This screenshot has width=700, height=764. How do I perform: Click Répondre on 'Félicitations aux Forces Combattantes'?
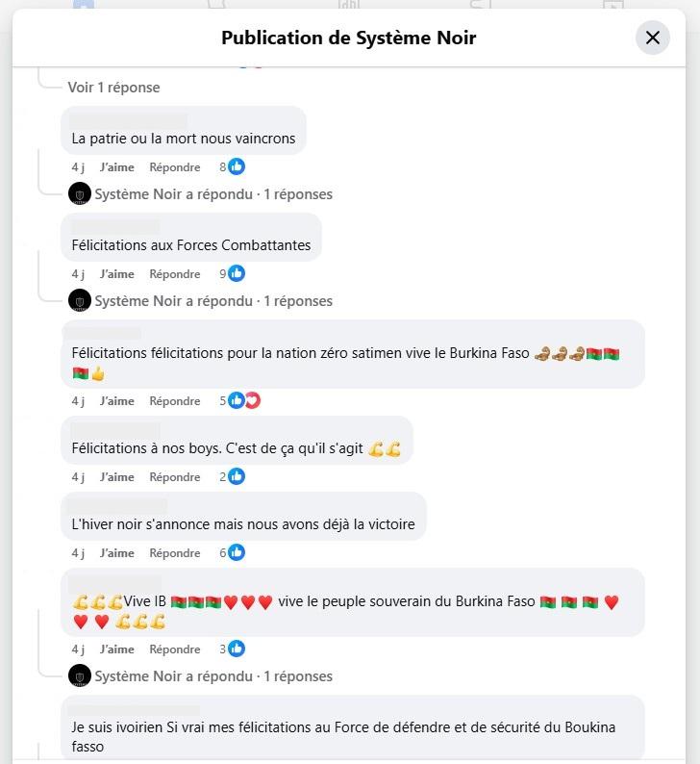tap(175, 273)
